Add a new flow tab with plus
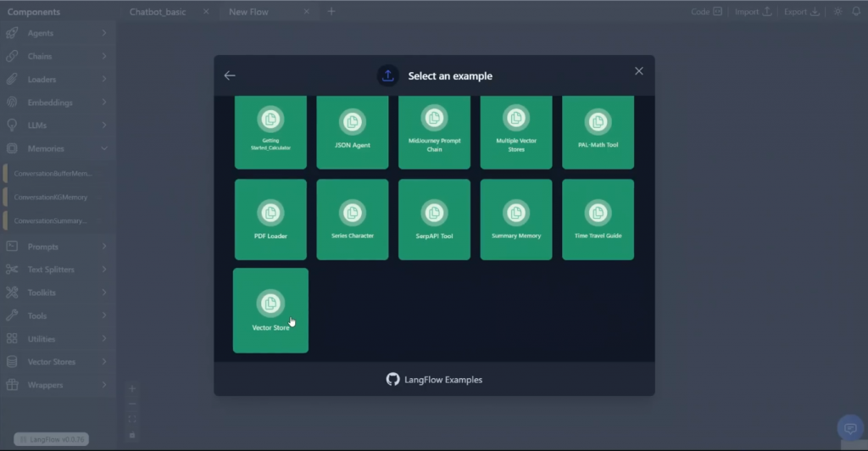 (331, 12)
